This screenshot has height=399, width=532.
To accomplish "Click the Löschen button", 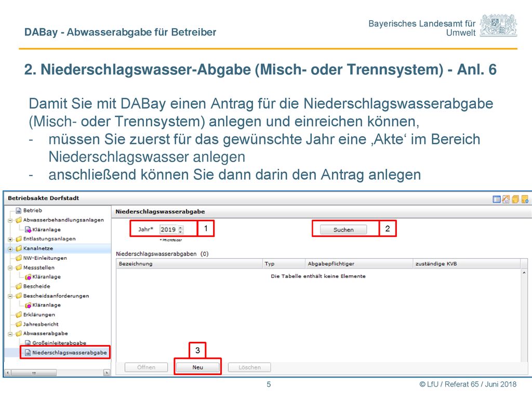I will 249,367.
